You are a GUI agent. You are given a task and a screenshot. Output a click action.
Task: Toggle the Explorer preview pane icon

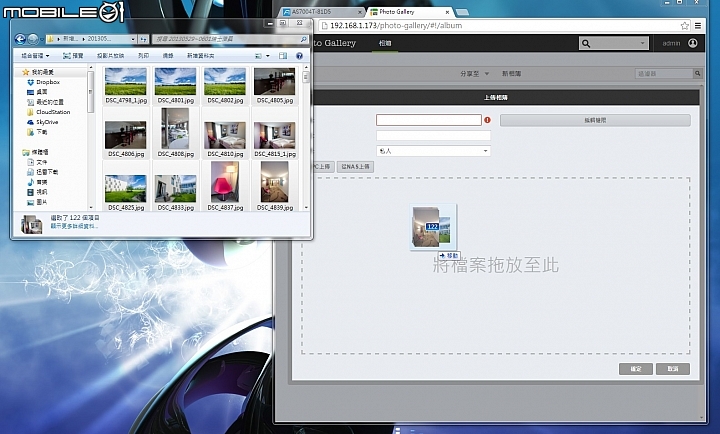[283, 56]
